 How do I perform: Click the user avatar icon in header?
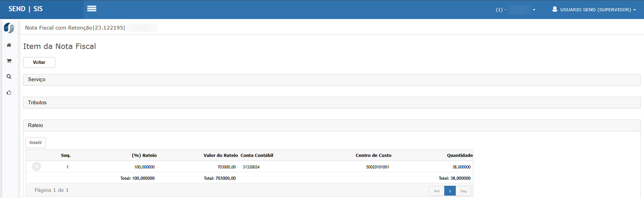click(x=554, y=9)
